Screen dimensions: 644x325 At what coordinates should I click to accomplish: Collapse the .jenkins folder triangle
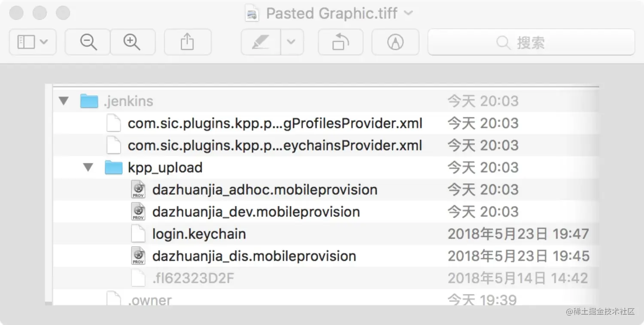pyautogui.click(x=64, y=101)
